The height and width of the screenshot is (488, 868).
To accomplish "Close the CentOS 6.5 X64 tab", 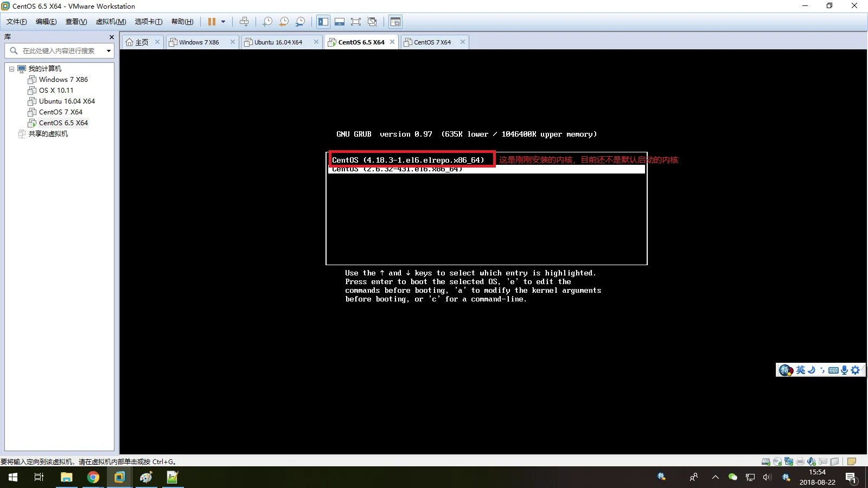I will point(392,42).
